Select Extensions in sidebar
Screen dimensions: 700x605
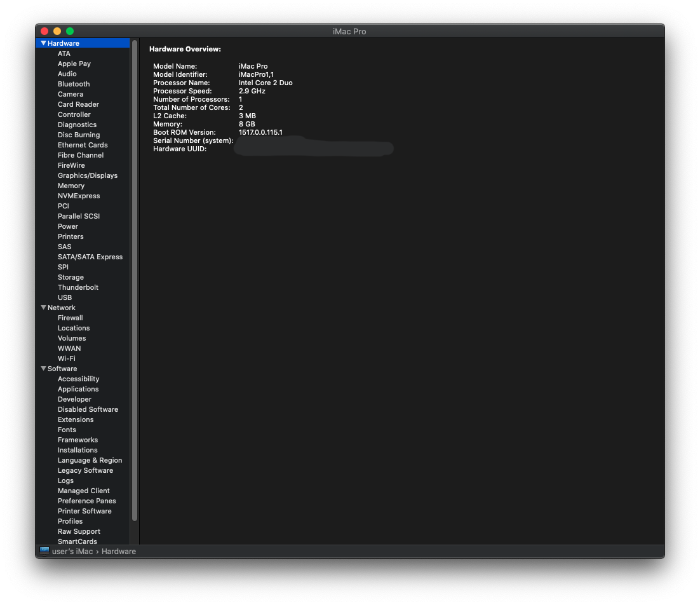pyautogui.click(x=76, y=419)
